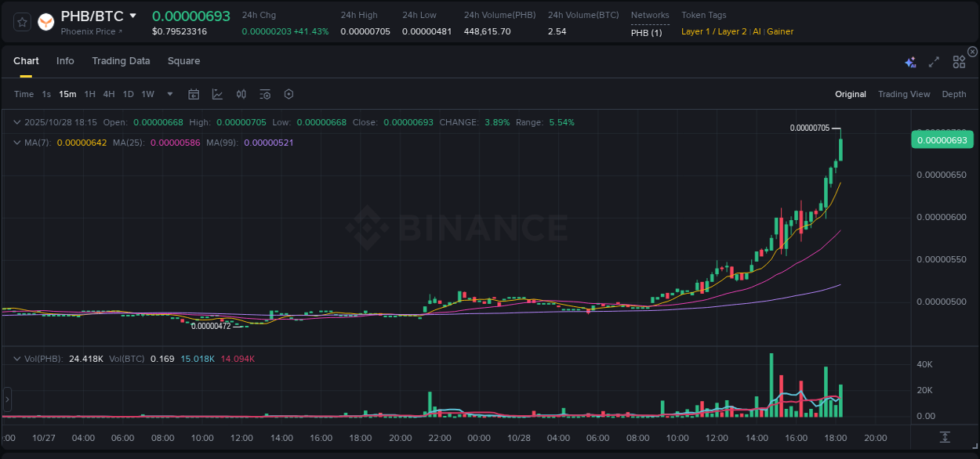Image resolution: width=980 pixels, height=459 pixels.
Task: Collapse the MA indicators row
Action: [16, 142]
